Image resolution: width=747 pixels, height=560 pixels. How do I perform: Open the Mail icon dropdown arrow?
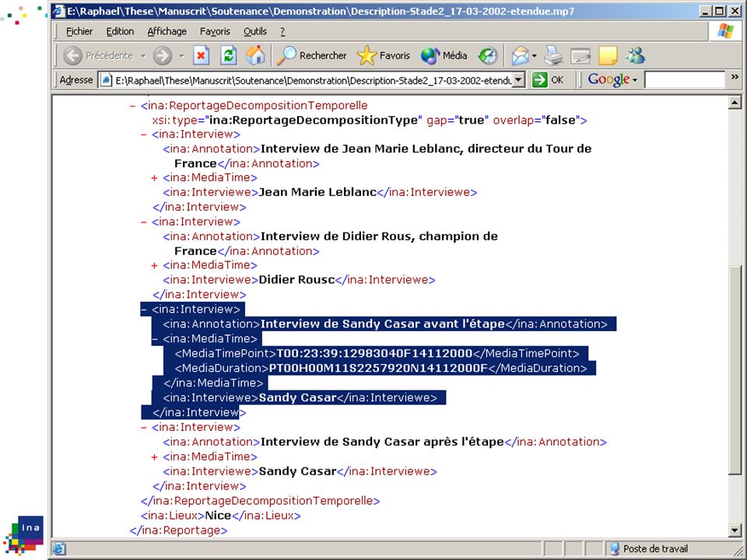point(534,56)
